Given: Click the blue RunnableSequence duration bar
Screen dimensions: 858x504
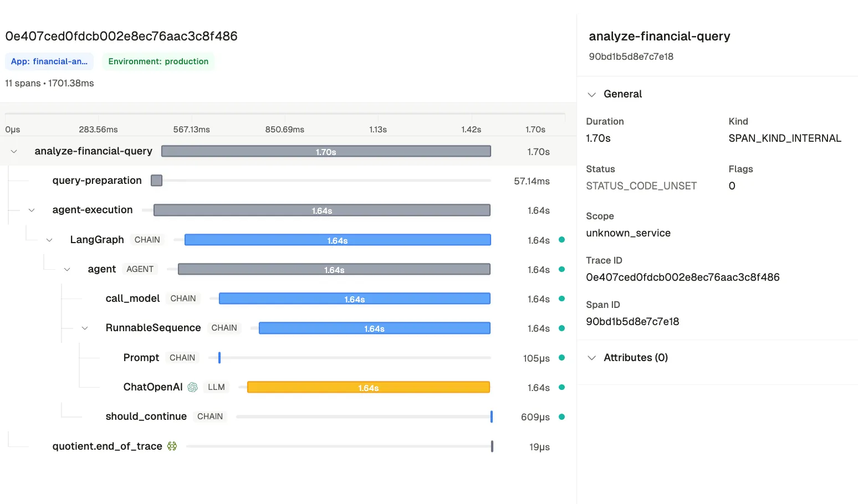Looking at the screenshot, I should tap(375, 328).
